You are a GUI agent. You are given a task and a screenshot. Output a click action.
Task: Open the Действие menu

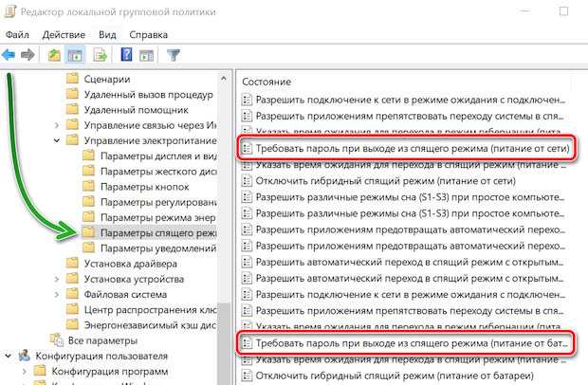click(x=64, y=35)
